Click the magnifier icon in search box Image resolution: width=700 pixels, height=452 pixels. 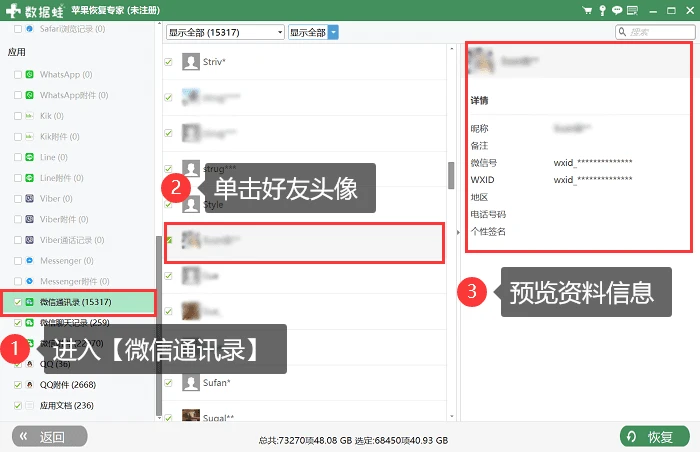[622, 32]
